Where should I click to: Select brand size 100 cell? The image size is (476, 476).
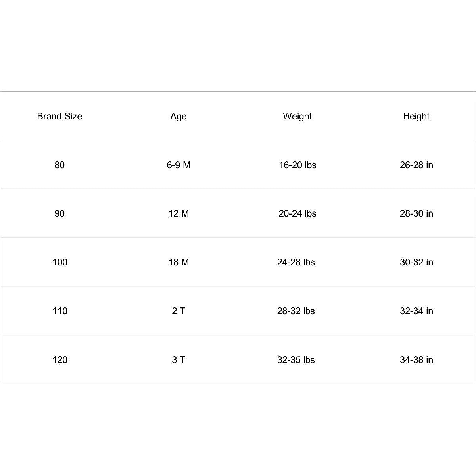pos(60,262)
